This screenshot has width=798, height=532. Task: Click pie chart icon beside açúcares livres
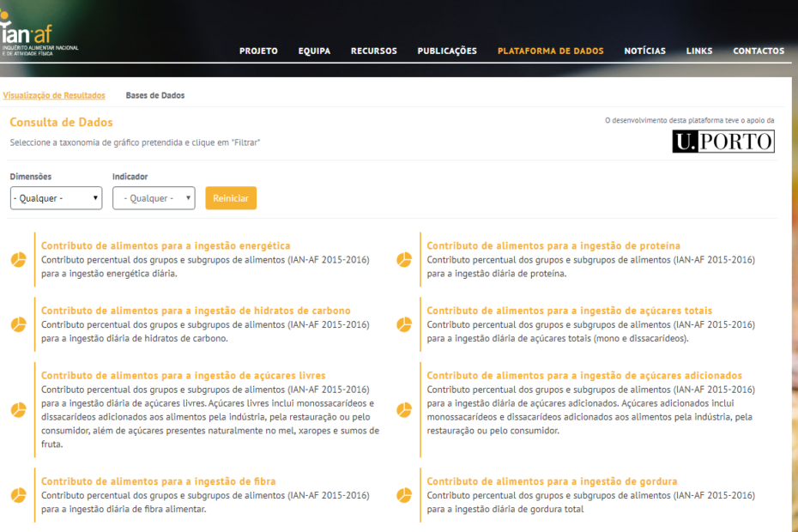click(x=18, y=410)
